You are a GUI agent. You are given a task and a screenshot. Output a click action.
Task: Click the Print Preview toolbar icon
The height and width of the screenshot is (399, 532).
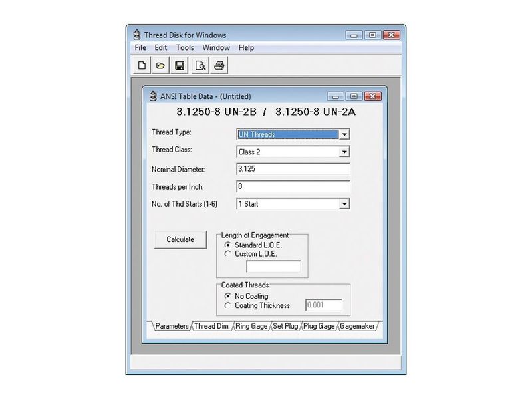tap(200, 65)
